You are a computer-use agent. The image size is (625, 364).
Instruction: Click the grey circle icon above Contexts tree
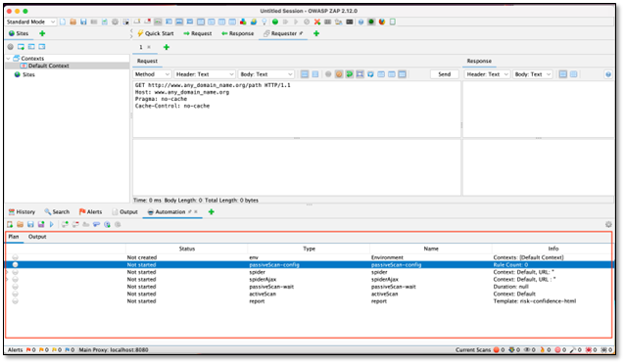(x=11, y=47)
